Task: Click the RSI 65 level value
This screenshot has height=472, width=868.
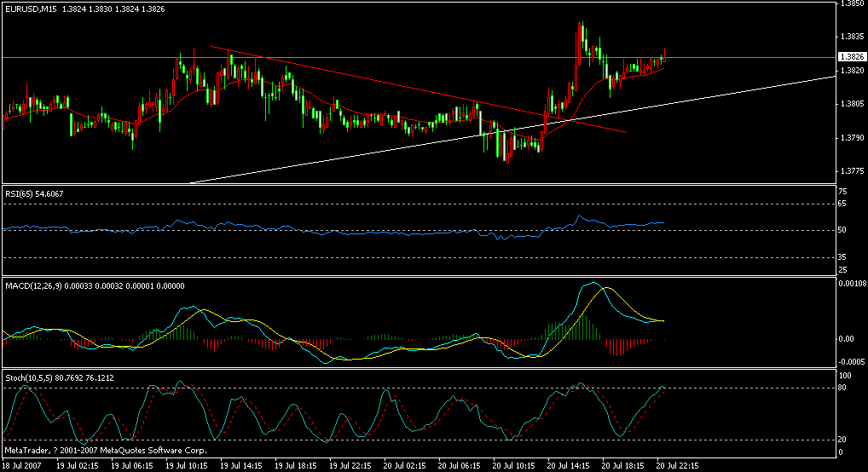Action: pos(842,204)
